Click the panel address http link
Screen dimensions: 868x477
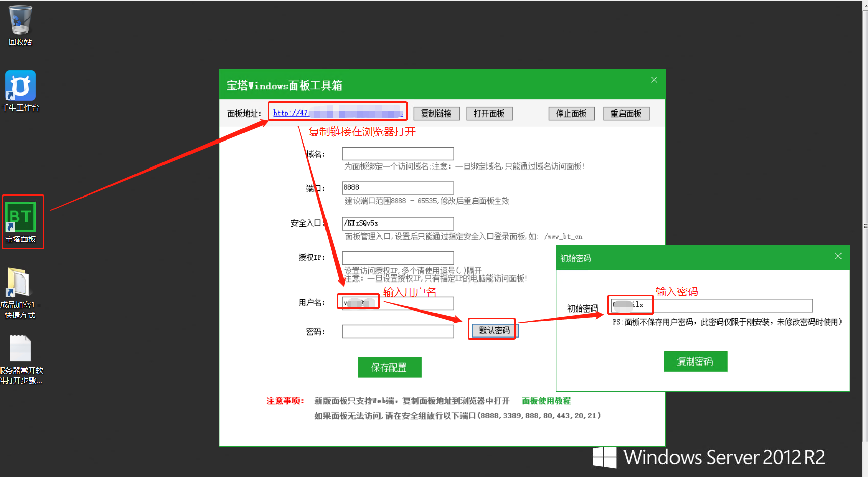pos(338,113)
